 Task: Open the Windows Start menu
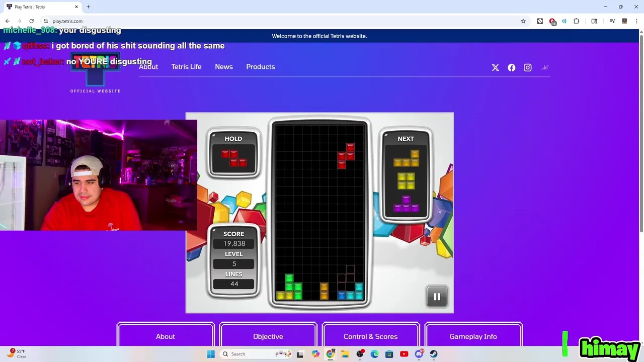(x=211, y=354)
